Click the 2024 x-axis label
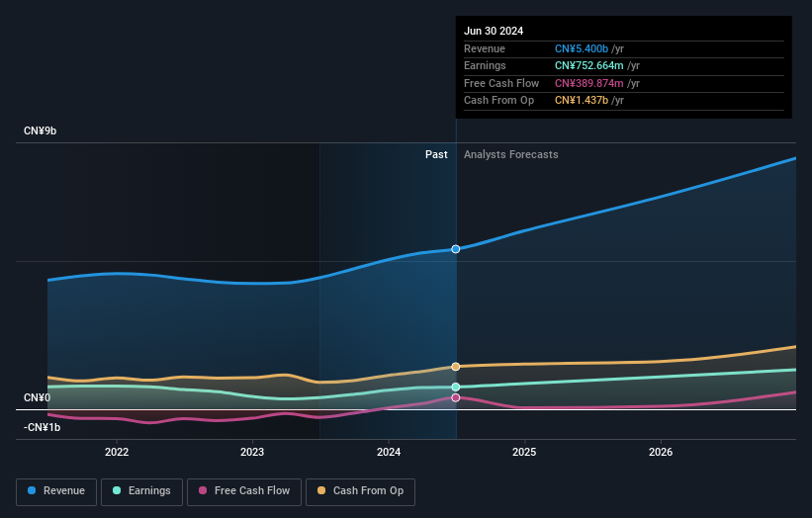Viewport: 812px width, 518px height. tap(389, 453)
